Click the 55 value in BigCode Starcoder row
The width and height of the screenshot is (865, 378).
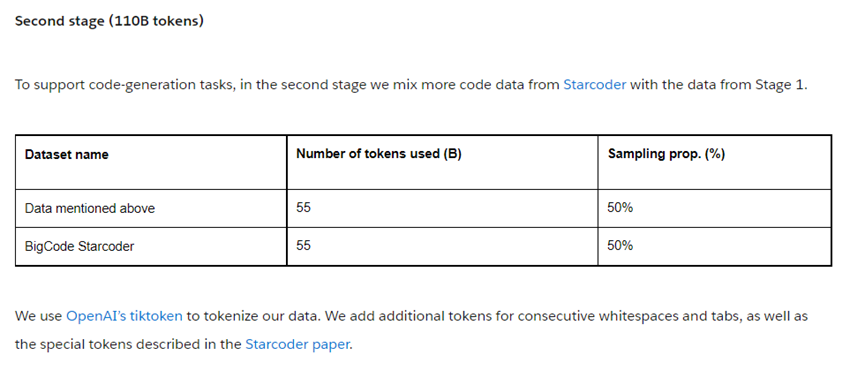pyautogui.click(x=303, y=245)
